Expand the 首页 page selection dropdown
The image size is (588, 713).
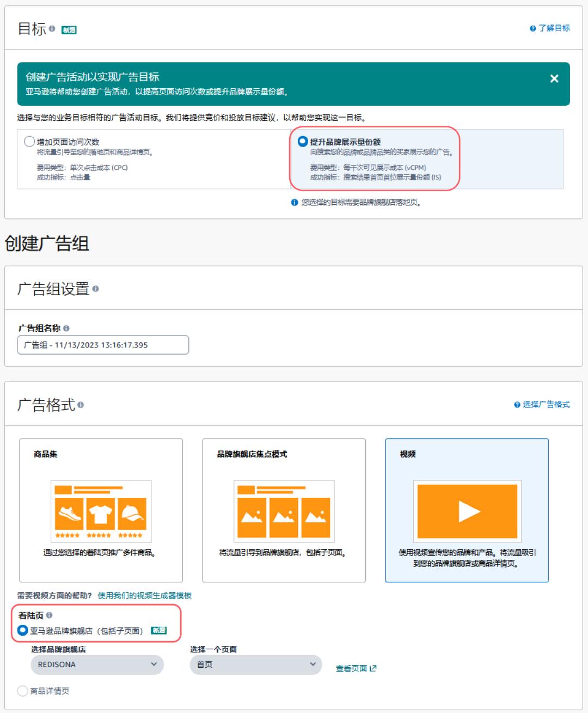coord(256,665)
